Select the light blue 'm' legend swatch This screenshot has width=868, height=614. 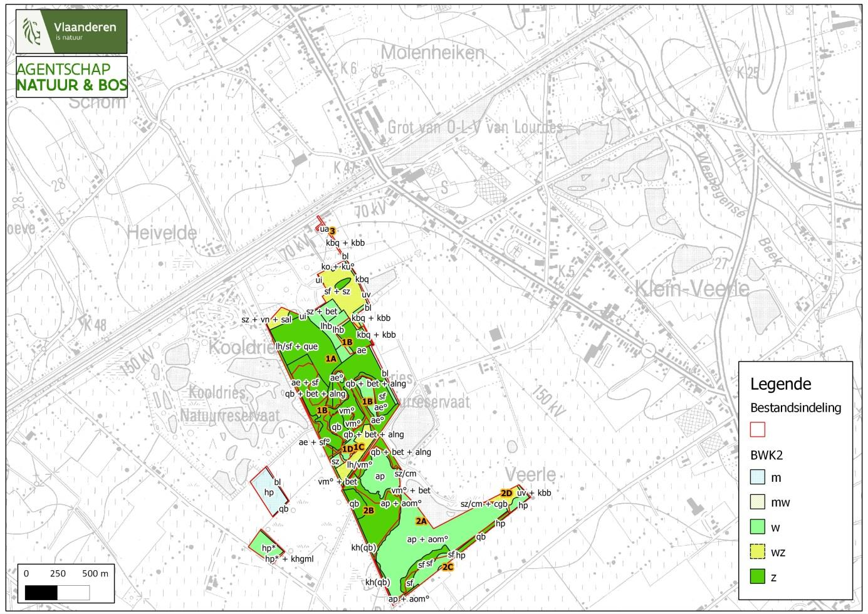coord(758,478)
